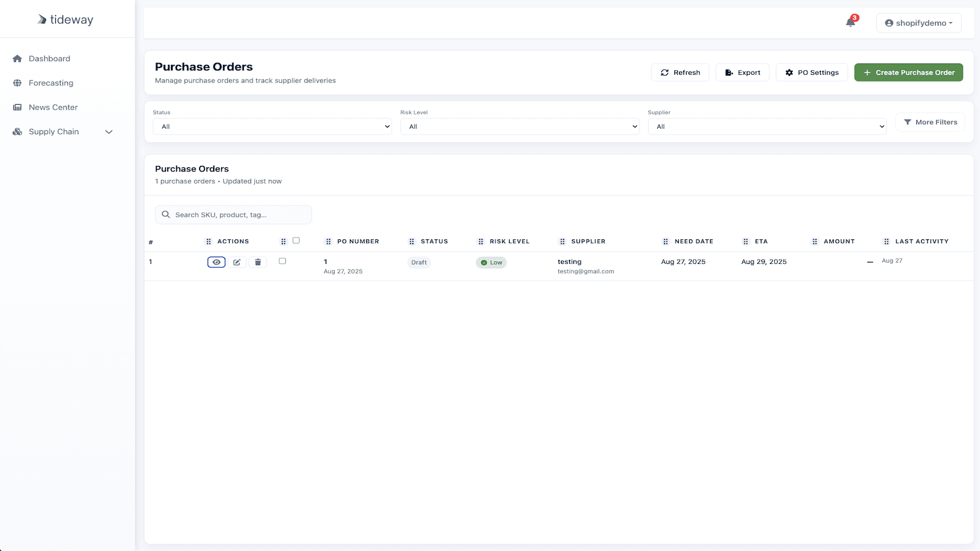This screenshot has width=980, height=551.
Task: Click the edit pencil icon for PO 1
Action: 237,261
